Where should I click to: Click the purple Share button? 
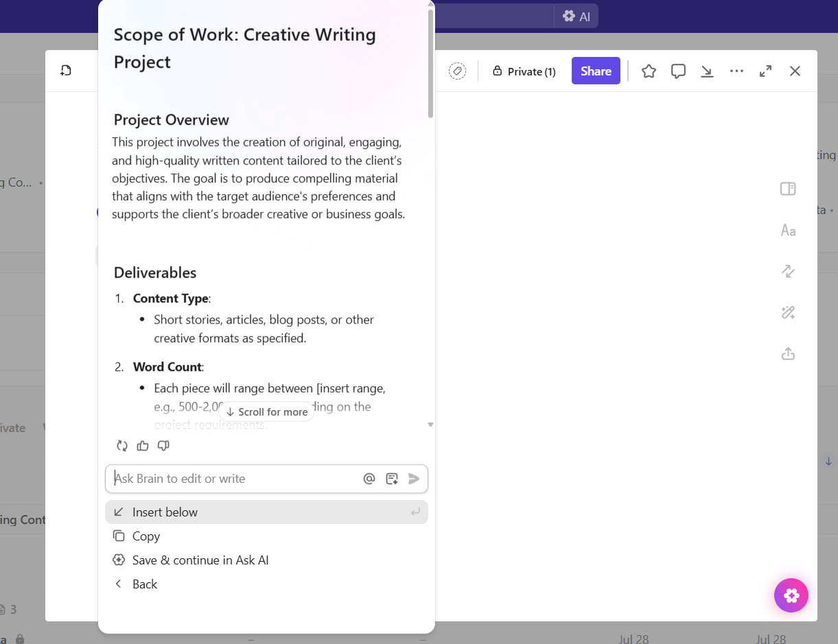(596, 71)
